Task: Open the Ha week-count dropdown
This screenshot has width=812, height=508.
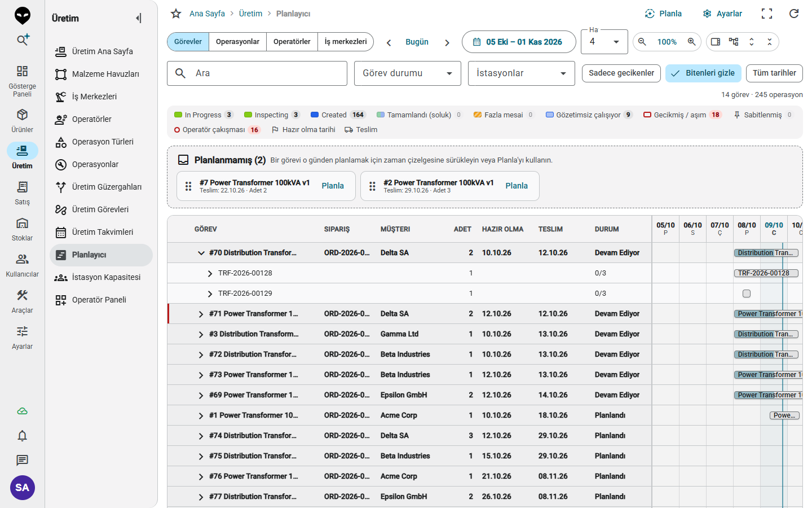Action: tap(604, 42)
